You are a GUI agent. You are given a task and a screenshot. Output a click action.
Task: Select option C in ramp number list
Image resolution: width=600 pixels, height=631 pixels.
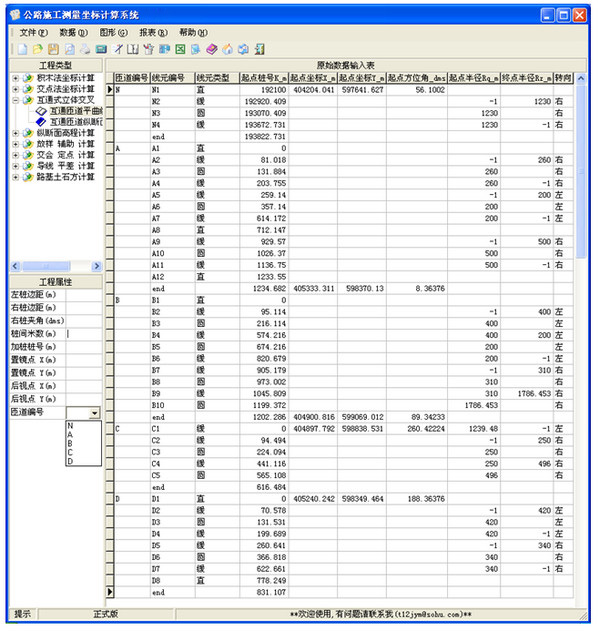[70, 451]
